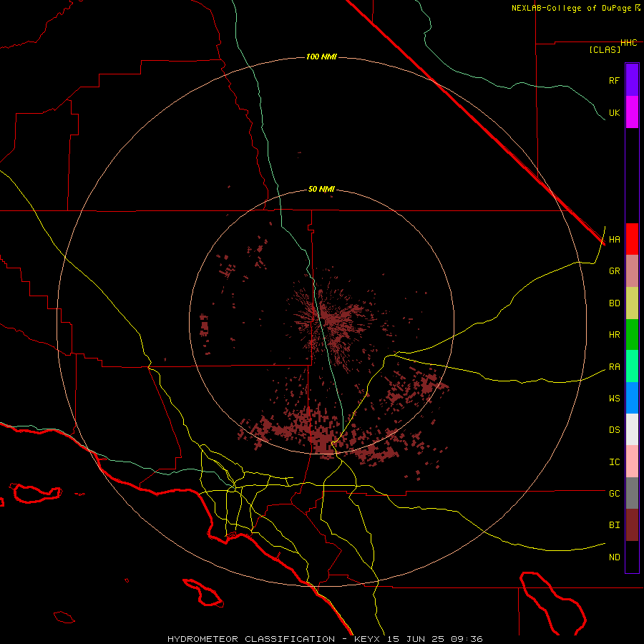Click the 100 NMI range ring label
Screen dimensions: 644x644
point(321,57)
